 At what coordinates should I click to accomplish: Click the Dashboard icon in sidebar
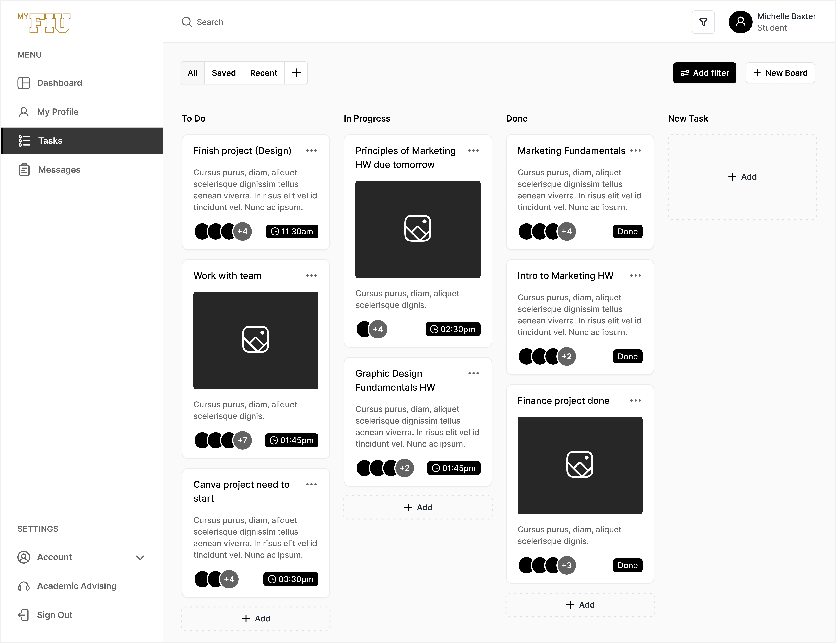coord(24,83)
